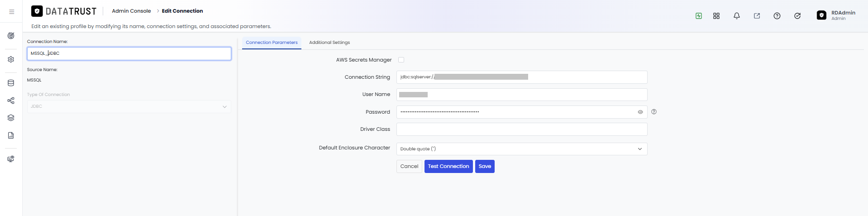Image resolution: width=868 pixels, height=216 pixels.
Task: Click the green plus-box icon in header
Action: coord(699,16)
